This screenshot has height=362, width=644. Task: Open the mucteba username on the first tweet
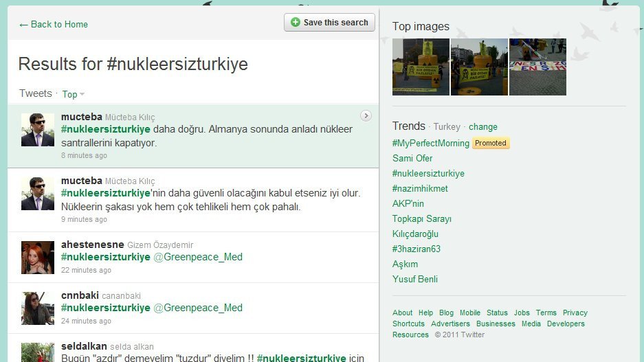pos(81,117)
